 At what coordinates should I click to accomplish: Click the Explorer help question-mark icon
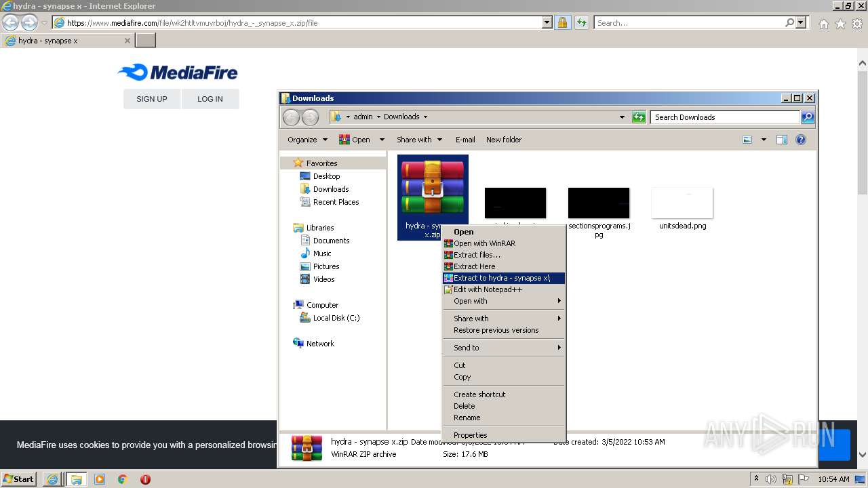pos(801,140)
